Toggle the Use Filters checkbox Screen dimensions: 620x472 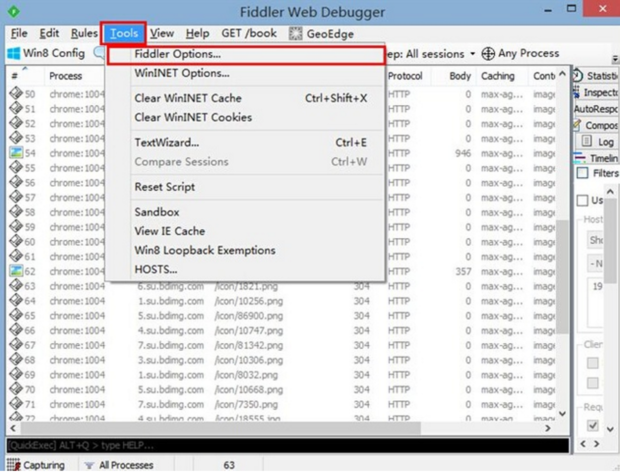point(584,201)
